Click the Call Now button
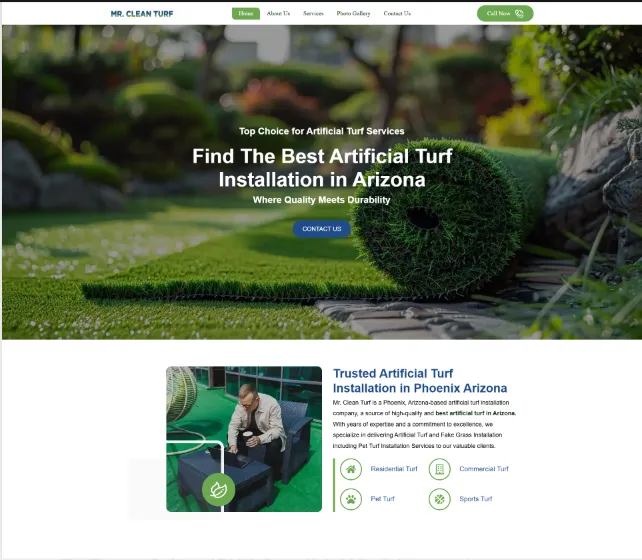This screenshot has width=642, height=560. pyautogui.click(x=505, y=14)
